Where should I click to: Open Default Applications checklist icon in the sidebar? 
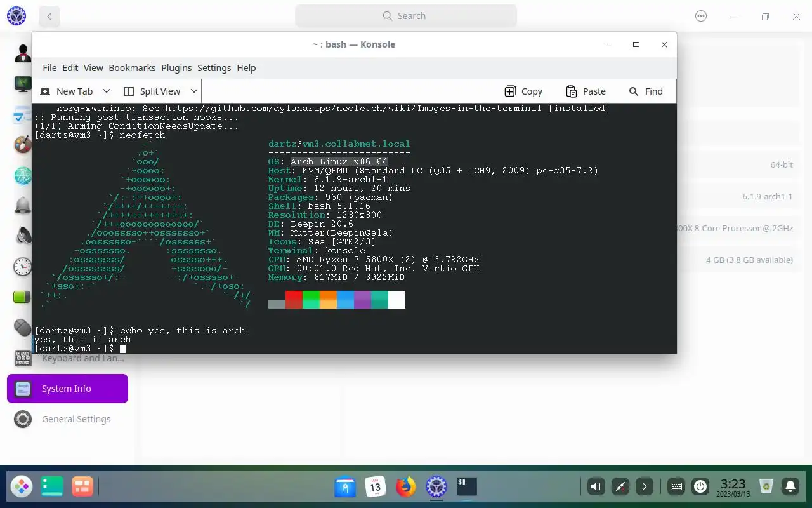(x=23, y=115)
